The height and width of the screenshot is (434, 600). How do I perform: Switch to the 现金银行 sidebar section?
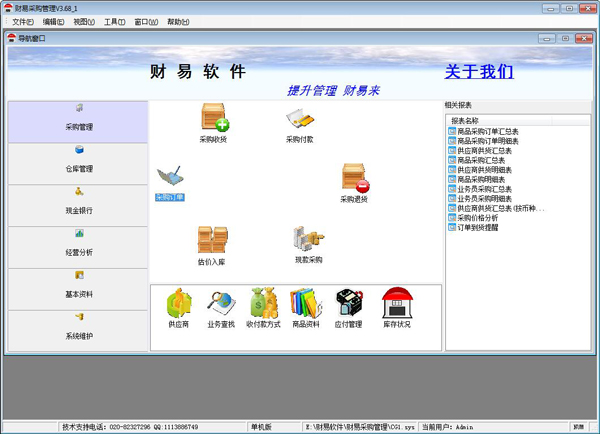point(79,204)
